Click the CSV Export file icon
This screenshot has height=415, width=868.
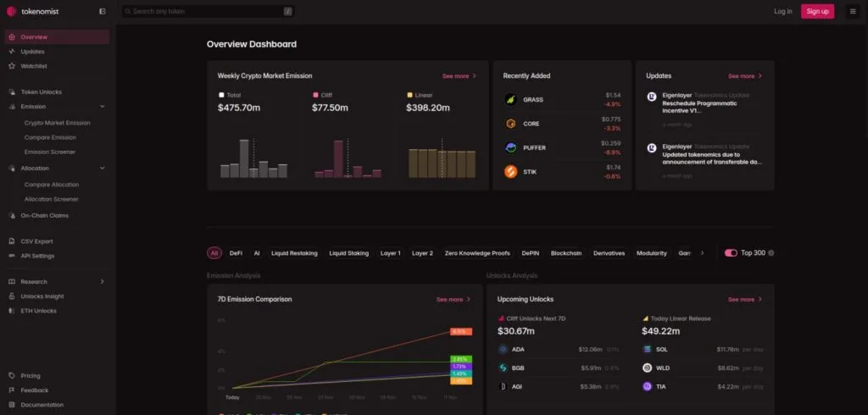pos(12,241)
